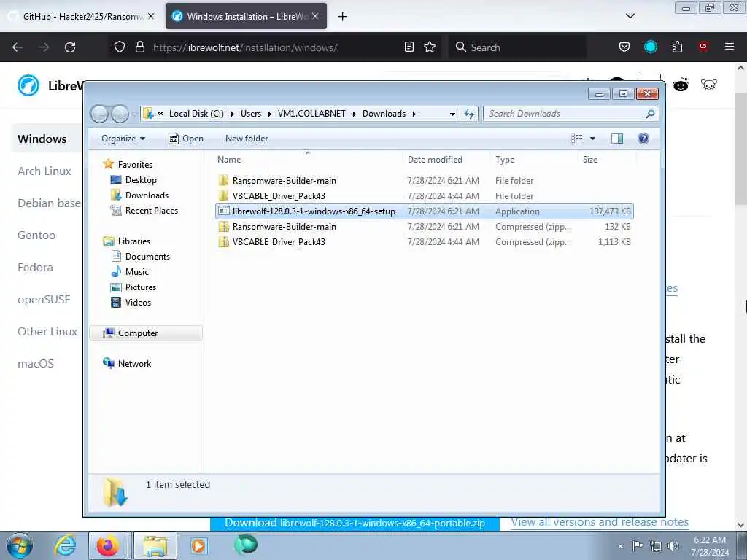Open the Organize menu
Viewport: 747px width, 560px height.
coord(123,139)
